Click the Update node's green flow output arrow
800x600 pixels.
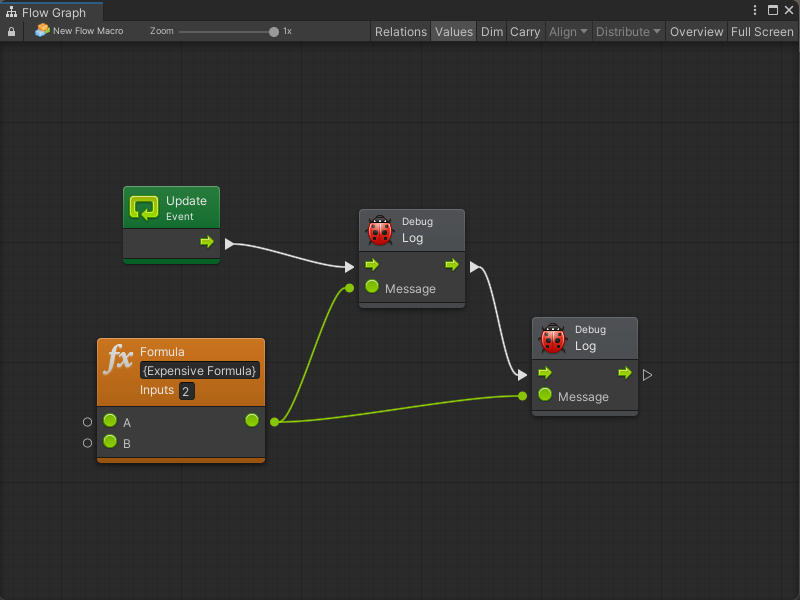[x=207, y=242]
